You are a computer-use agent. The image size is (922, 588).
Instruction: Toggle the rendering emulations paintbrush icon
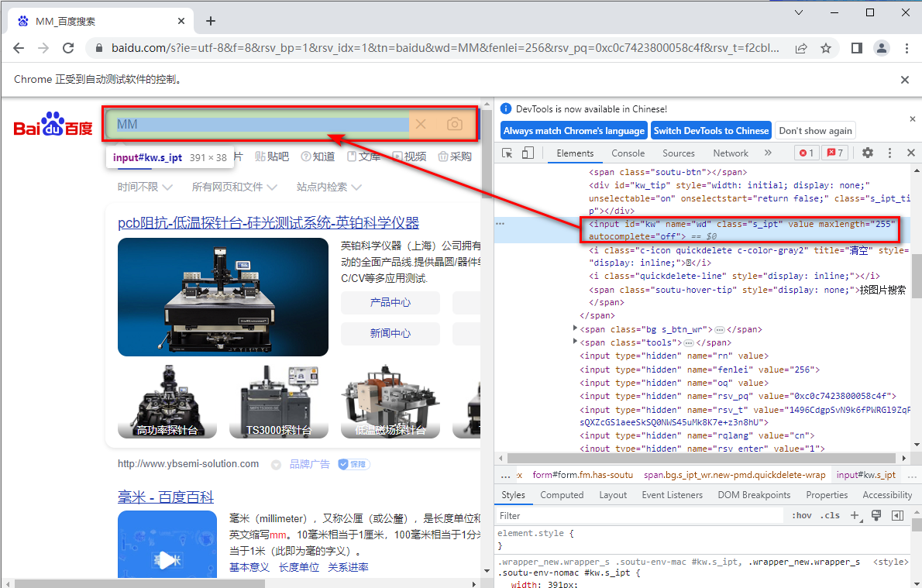click(876, 516)
